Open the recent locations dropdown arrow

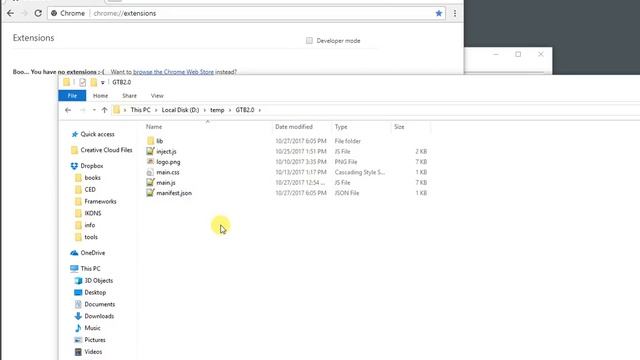pos(94,110)
